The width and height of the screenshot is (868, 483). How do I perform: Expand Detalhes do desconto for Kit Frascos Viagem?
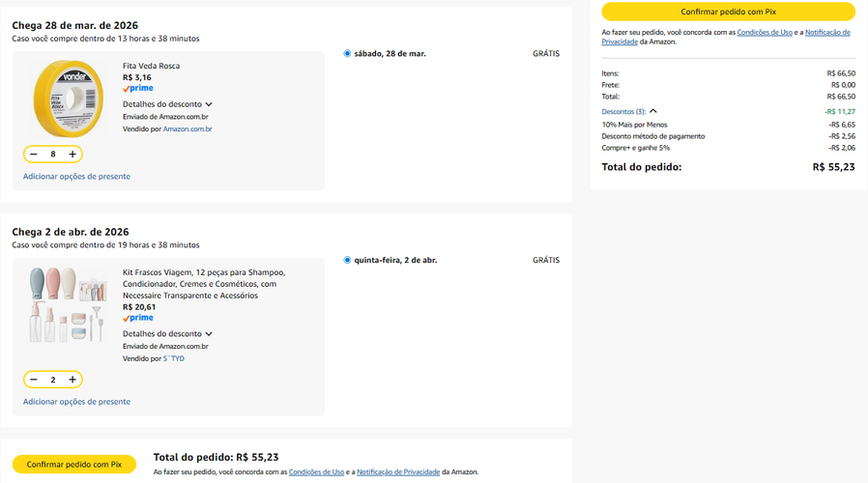(x=167, y=333)
